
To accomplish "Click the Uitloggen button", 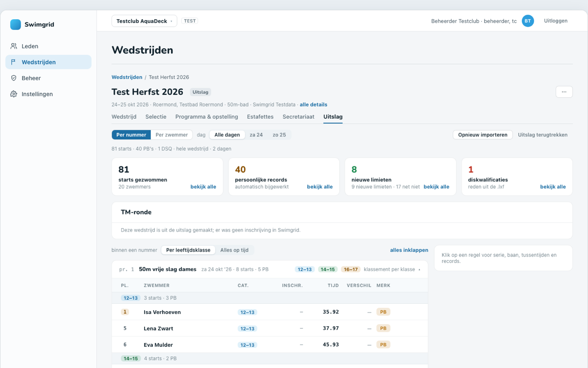I will pos(556,21).
